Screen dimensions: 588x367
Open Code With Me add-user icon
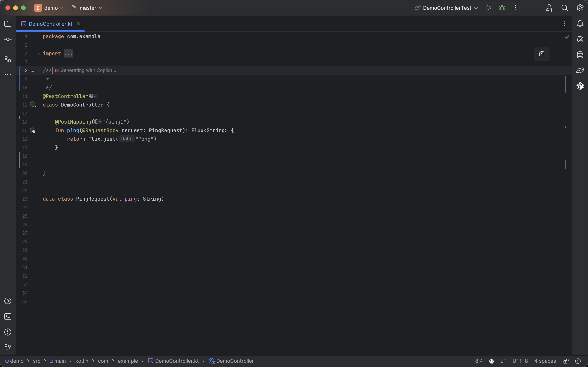pyautogui.click(x=549, y=8)
